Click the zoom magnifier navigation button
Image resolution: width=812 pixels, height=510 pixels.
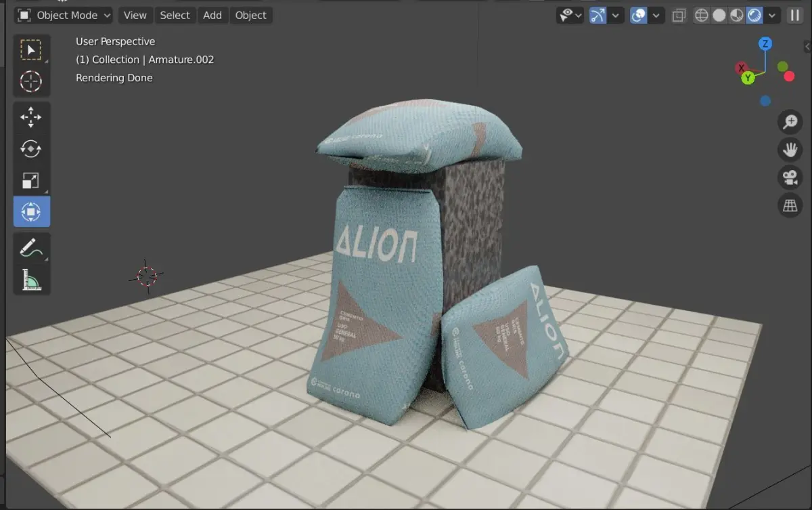[790, 122]
